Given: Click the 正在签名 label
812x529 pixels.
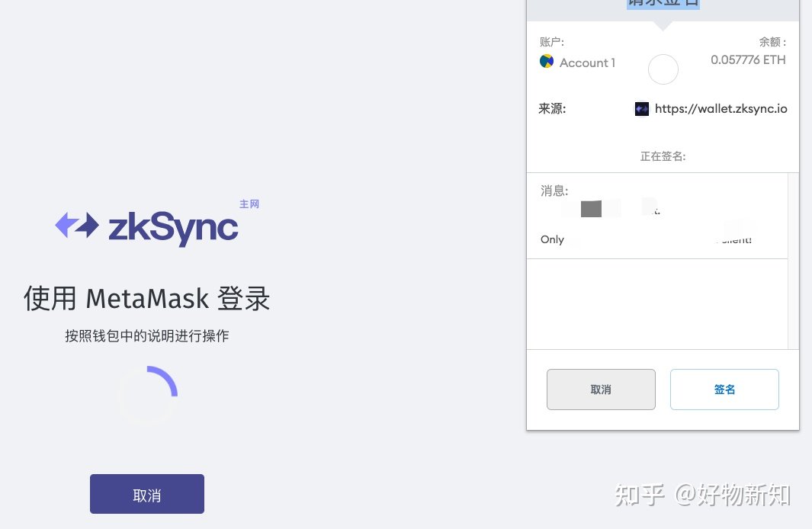Looking at the screenshot, I should (663, 156).
